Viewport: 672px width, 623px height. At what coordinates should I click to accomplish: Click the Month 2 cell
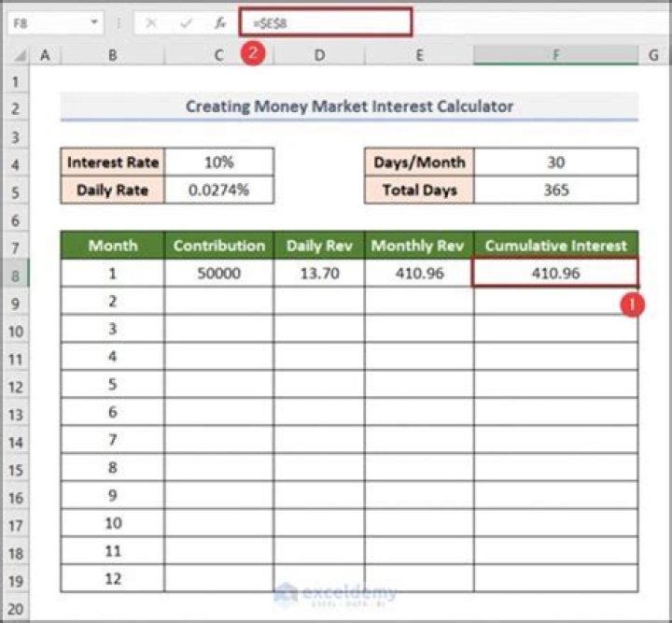[112, 301]
